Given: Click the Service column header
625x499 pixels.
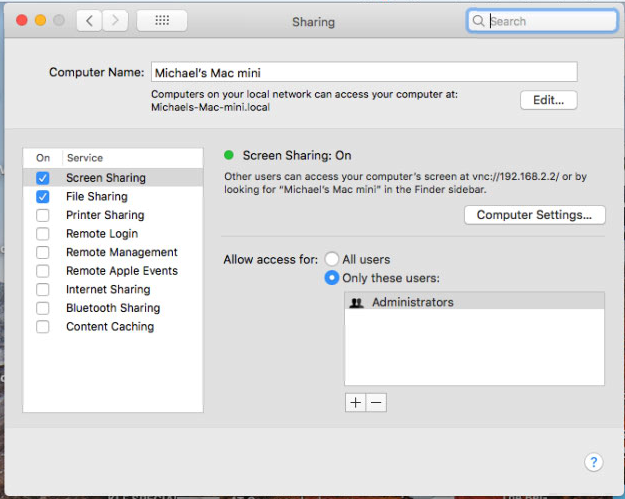Looking at the screenshot, I should point(85,158).
